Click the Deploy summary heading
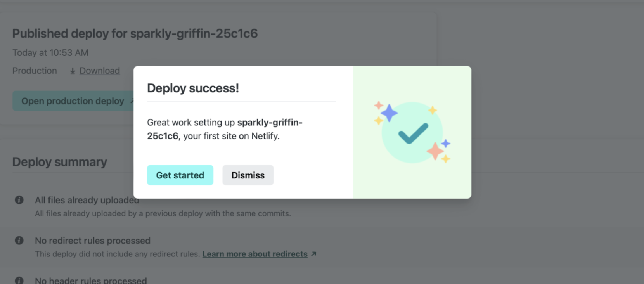Screen dimensions: 644x284 (x=60, y=162)
